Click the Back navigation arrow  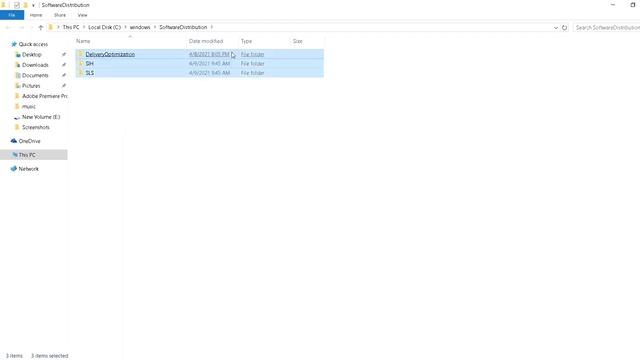pos(8,27)
